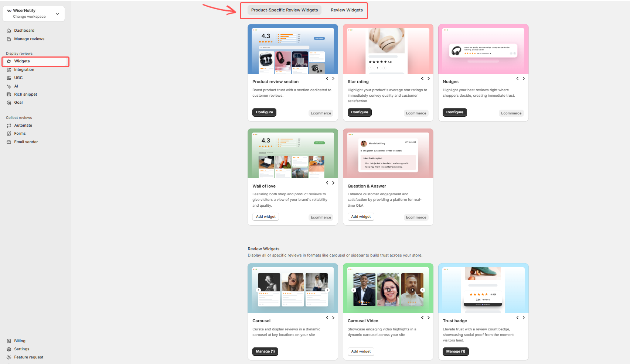
Task: Open the Dashboard home icon in sidebar
Action: [x=9, y=31]
